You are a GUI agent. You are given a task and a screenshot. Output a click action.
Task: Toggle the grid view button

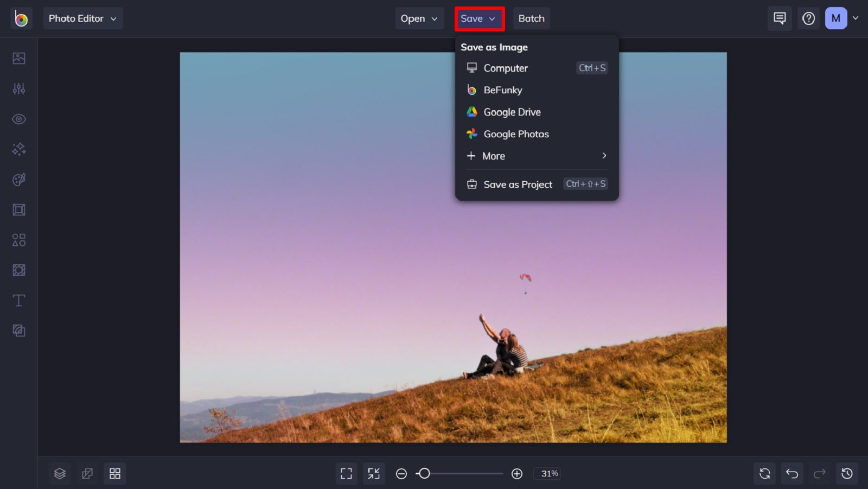pos(114,473)
